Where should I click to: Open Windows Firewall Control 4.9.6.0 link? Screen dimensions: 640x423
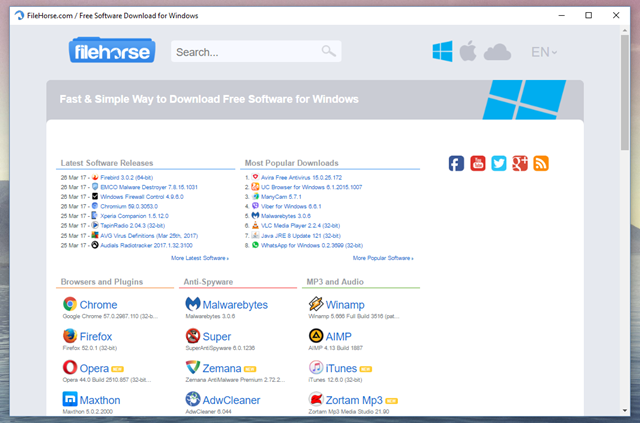142,197
